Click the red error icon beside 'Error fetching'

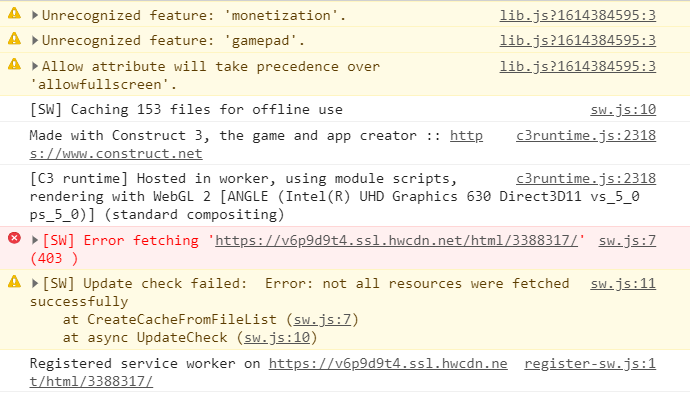15,238
